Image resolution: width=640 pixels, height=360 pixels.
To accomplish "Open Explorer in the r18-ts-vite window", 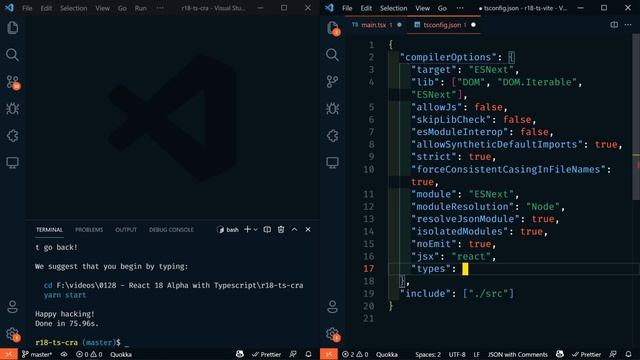I will (x=333, y=28).
